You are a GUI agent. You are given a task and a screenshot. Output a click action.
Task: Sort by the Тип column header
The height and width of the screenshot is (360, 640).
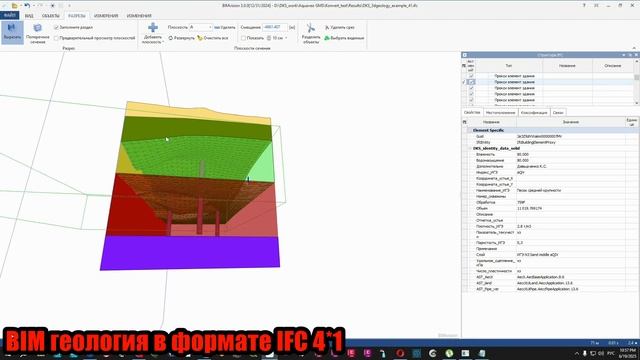coord(509,65)
